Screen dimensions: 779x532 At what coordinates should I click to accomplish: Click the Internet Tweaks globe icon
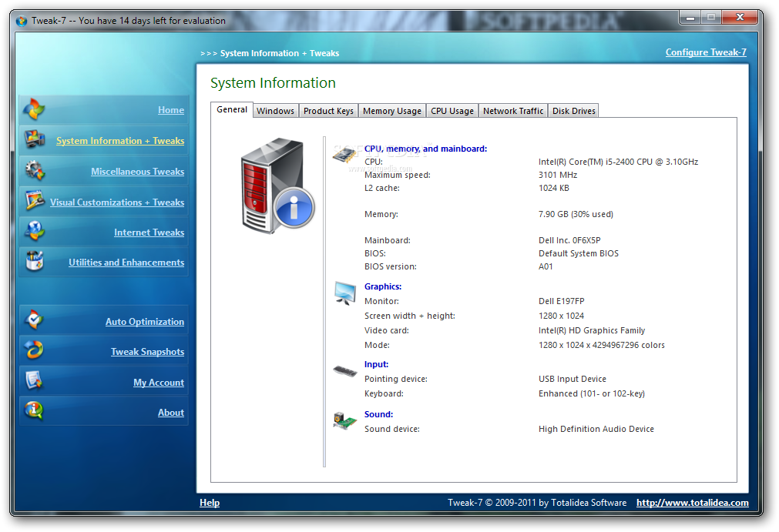tap(34, 231)
